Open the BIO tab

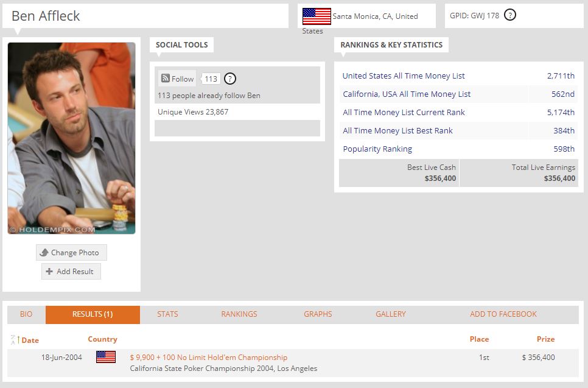(26, 314)
